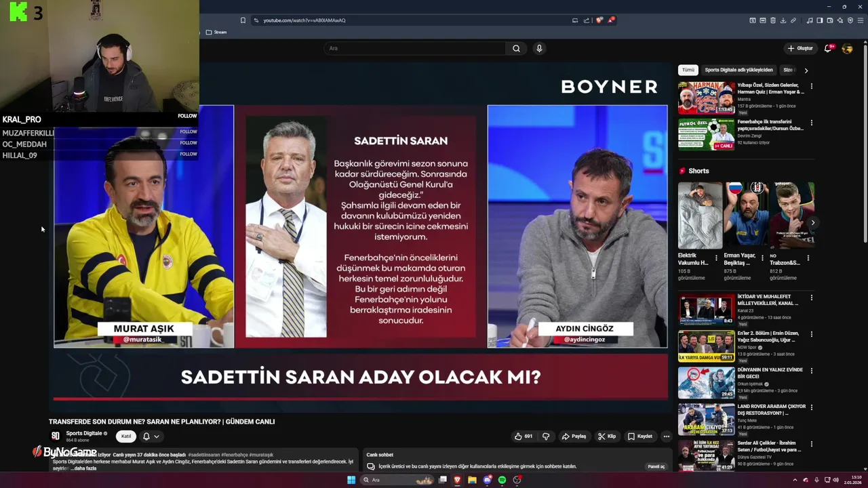Click the Oluştur create button
Image resolution: width=868 pixels, height=488 pixels.
click(x=800, y=48)
